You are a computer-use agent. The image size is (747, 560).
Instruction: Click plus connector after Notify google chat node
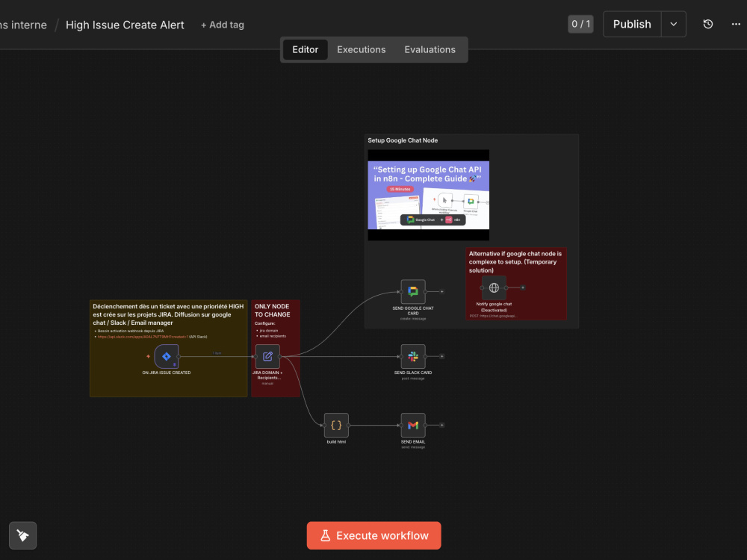click(x=523, y=287)
